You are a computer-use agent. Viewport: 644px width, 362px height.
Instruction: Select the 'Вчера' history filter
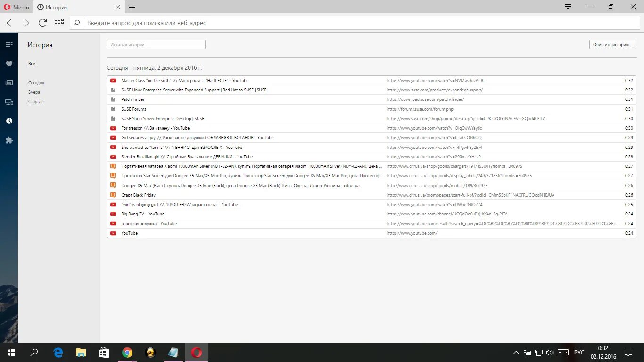click(34, 92)
